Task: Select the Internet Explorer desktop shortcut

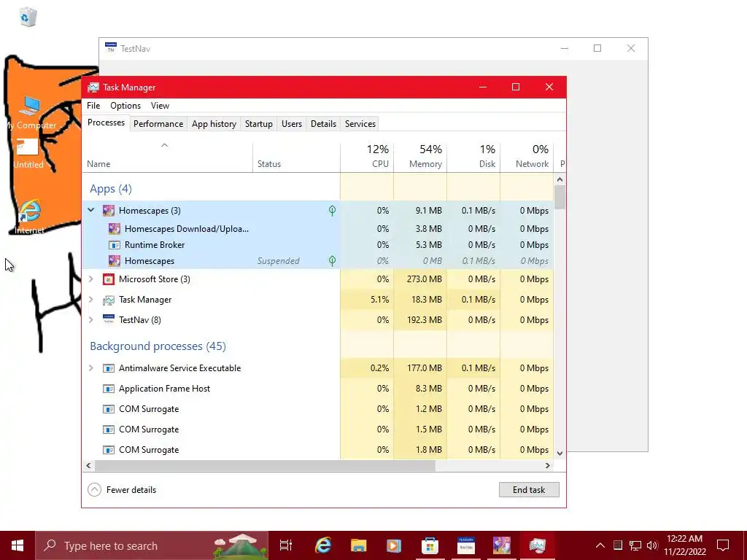Action: (29, 217)
